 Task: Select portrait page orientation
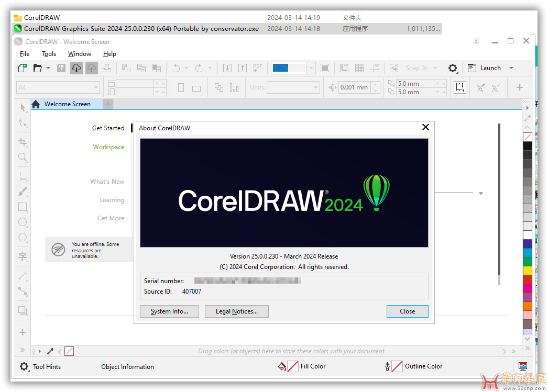[x=181, y=87]
